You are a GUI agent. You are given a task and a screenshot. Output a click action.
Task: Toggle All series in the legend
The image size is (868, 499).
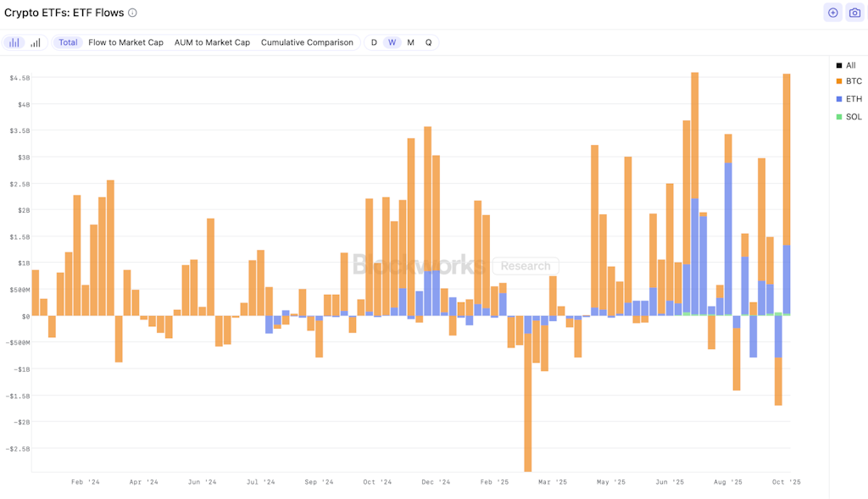pos(850,65)
